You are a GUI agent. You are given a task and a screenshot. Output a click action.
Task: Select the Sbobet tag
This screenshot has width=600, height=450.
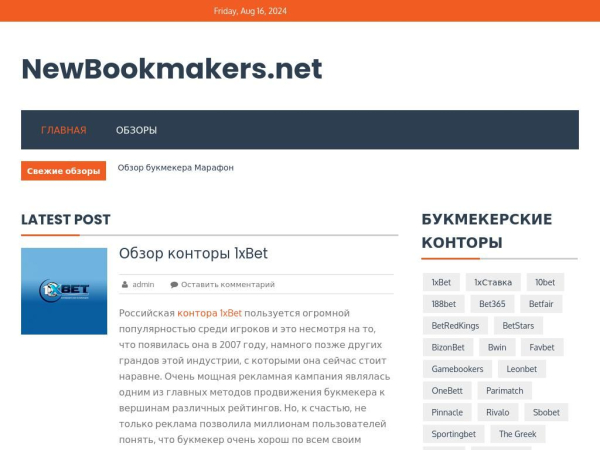(546, 412)
